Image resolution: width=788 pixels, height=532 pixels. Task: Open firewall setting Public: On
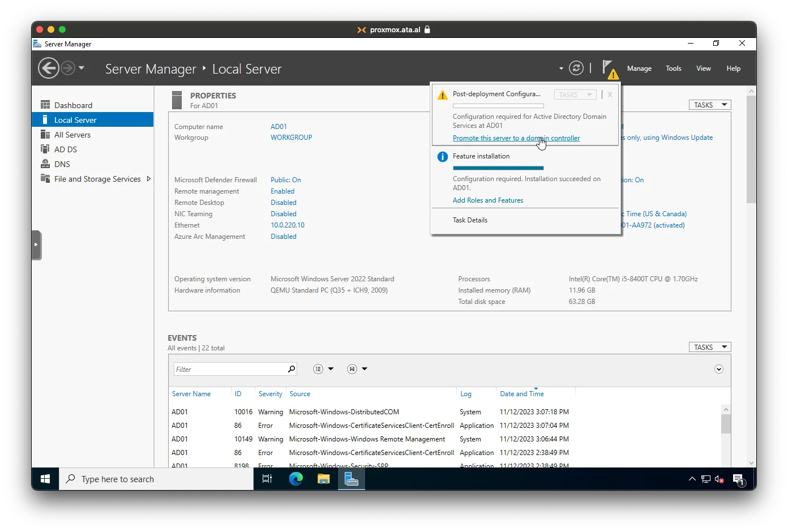click(286, 180)
